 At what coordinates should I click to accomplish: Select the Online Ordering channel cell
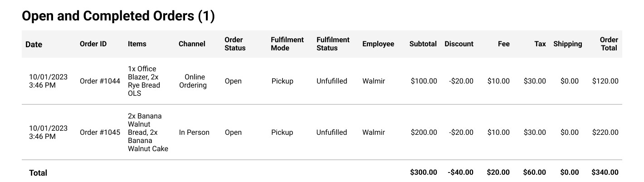193,81
